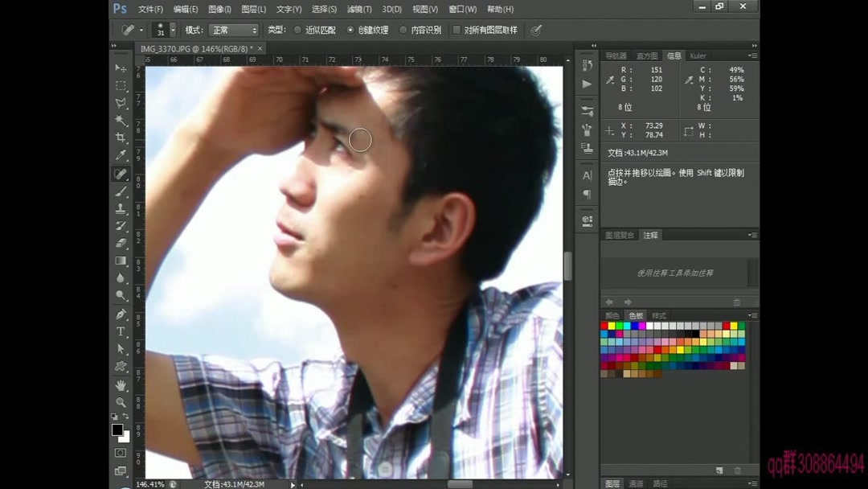This screenshot has width=868, height=489.
Task: Enable the 对所有图层取样 checkbox
Action: coord(457,30)
